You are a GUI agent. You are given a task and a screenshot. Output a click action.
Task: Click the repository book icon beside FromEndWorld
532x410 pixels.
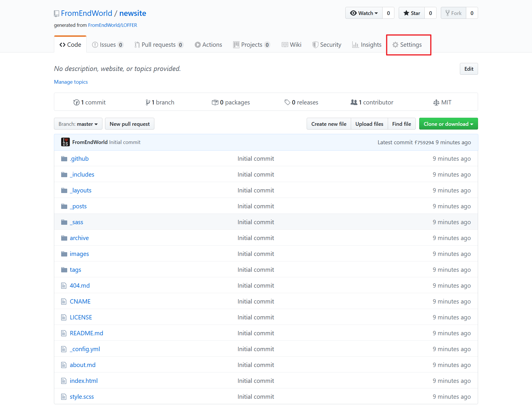(x=57, y=14)
